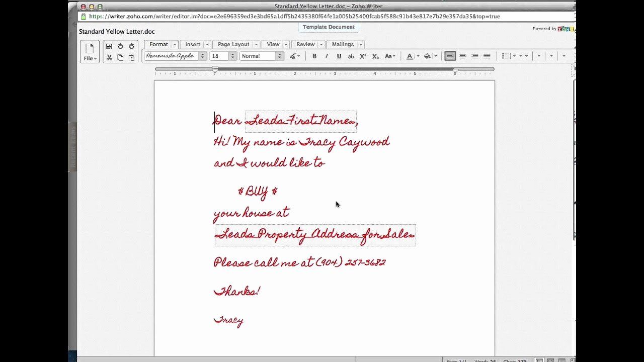
Task: Click the Template Document label
Action: (329, 27)
